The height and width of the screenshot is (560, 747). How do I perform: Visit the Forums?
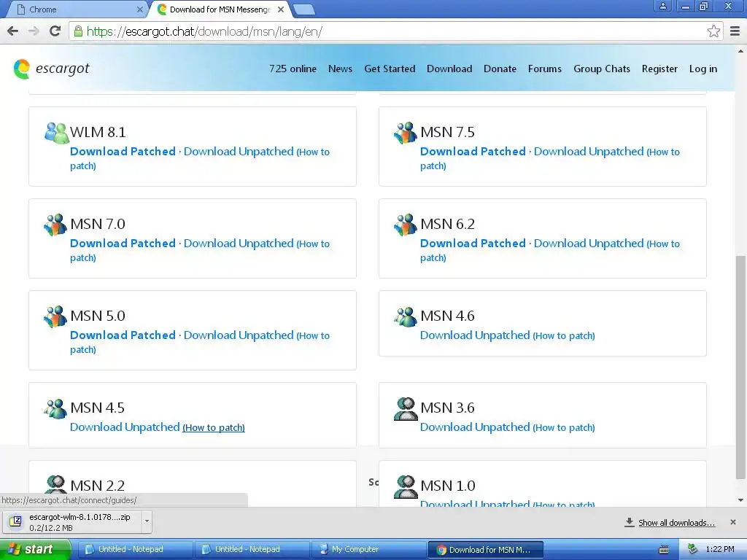(x=544, y=69)
